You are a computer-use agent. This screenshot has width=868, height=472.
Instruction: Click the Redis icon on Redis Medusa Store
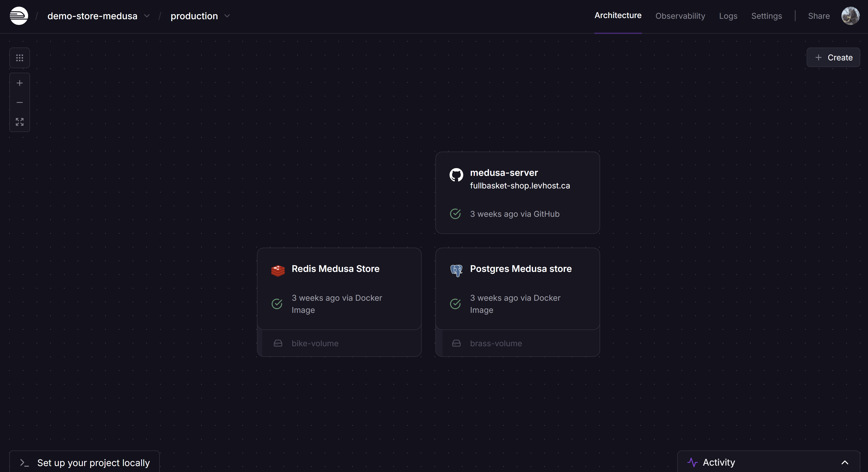point(278,270)
